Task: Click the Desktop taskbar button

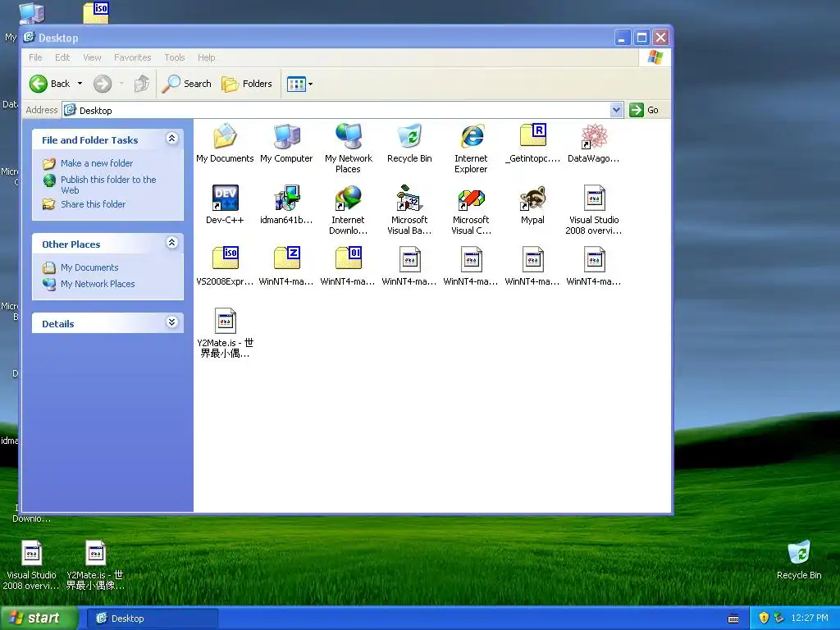Action: click(x=152, y=619)
